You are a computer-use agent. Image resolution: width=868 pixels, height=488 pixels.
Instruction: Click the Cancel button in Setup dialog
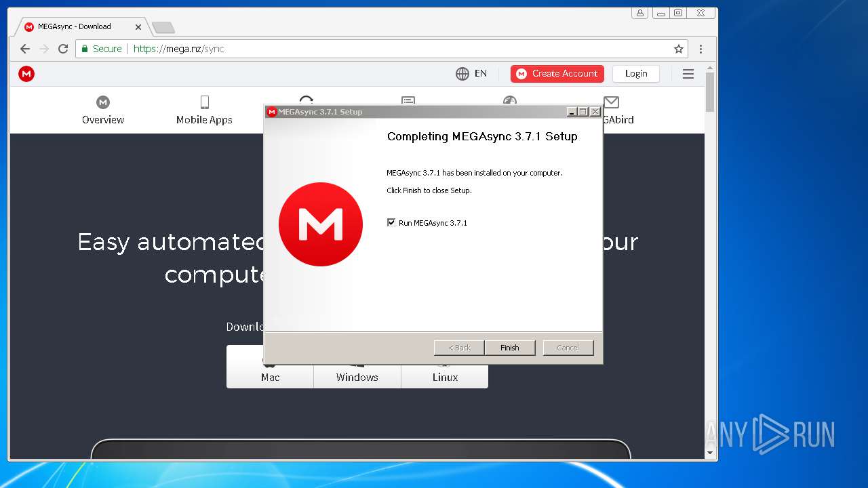(568, 348)
